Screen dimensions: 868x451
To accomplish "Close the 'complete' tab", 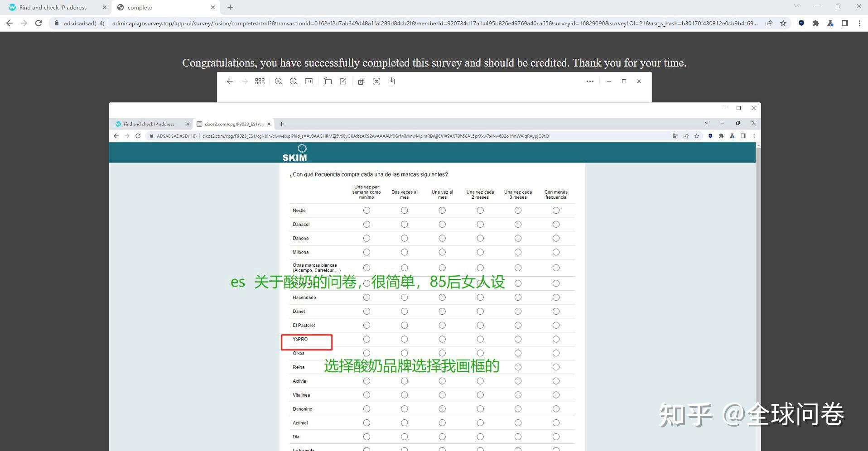I will point(213,7).
